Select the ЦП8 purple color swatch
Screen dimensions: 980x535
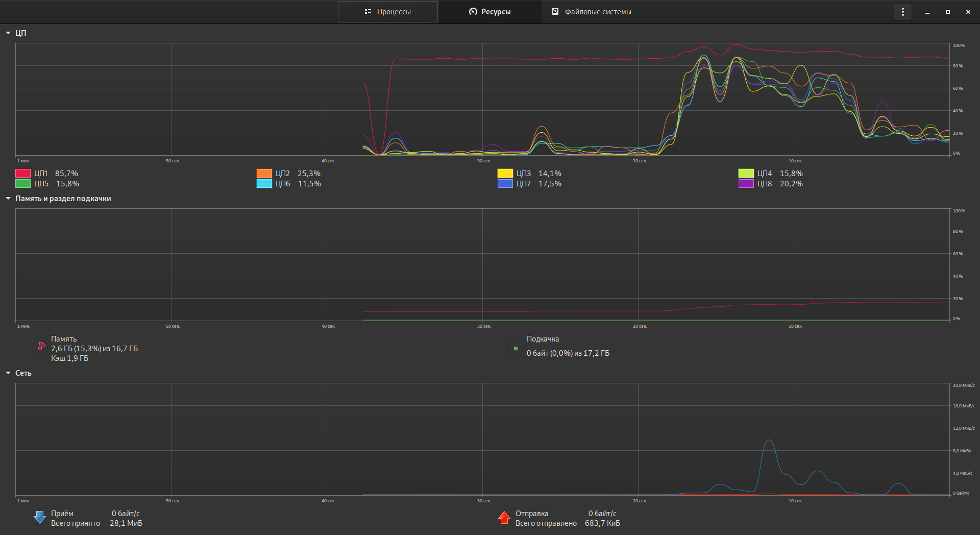point(746,184)
